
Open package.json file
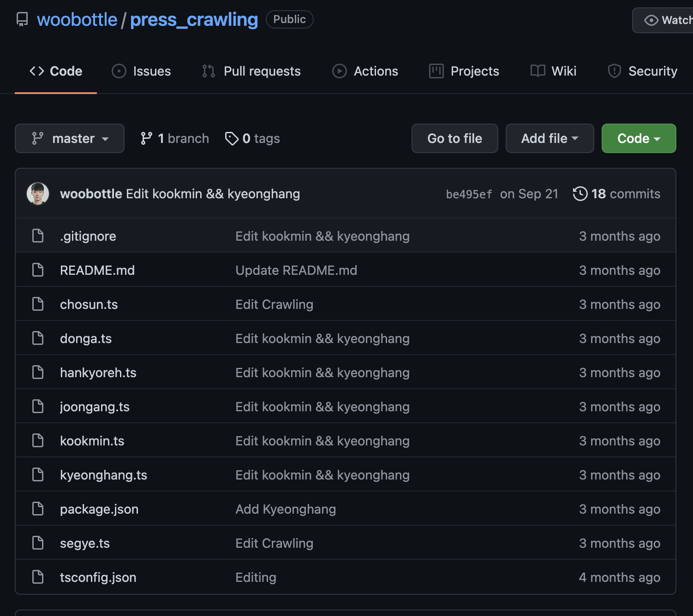click(99, 509)
